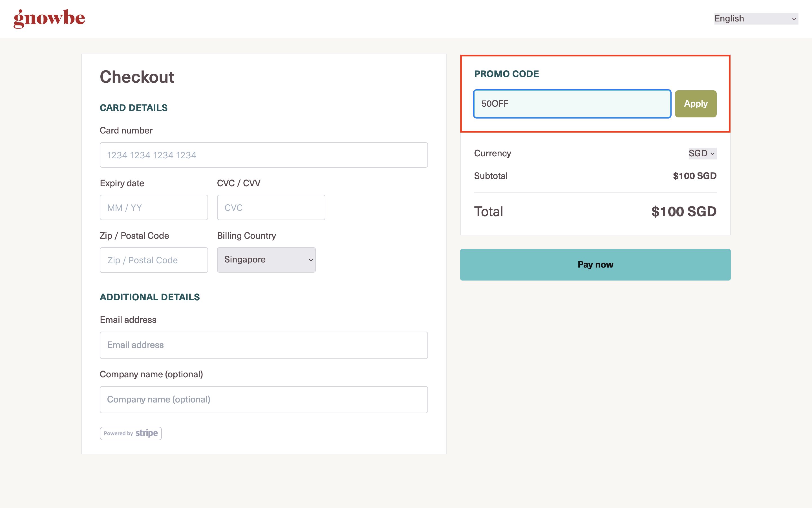Click the Total $100 SGD amount
Viewport: 812px width, 508px height.
click(x=684, y=212)
